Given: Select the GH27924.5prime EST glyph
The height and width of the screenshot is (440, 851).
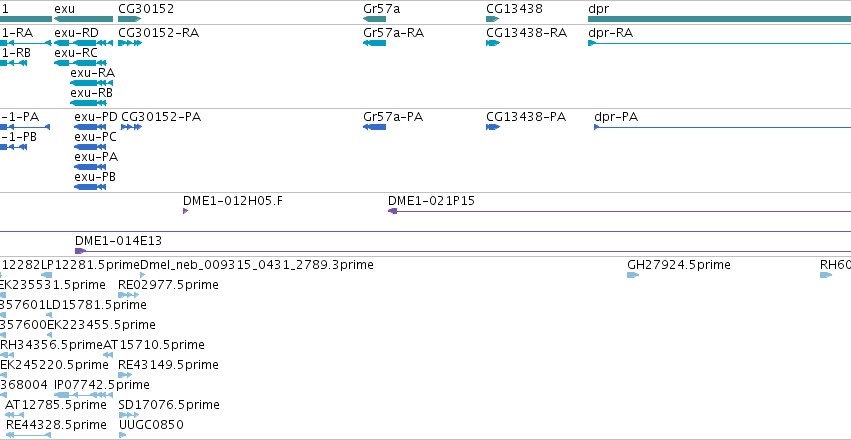Looking at the screenshot, I should (x=633, y=275).
